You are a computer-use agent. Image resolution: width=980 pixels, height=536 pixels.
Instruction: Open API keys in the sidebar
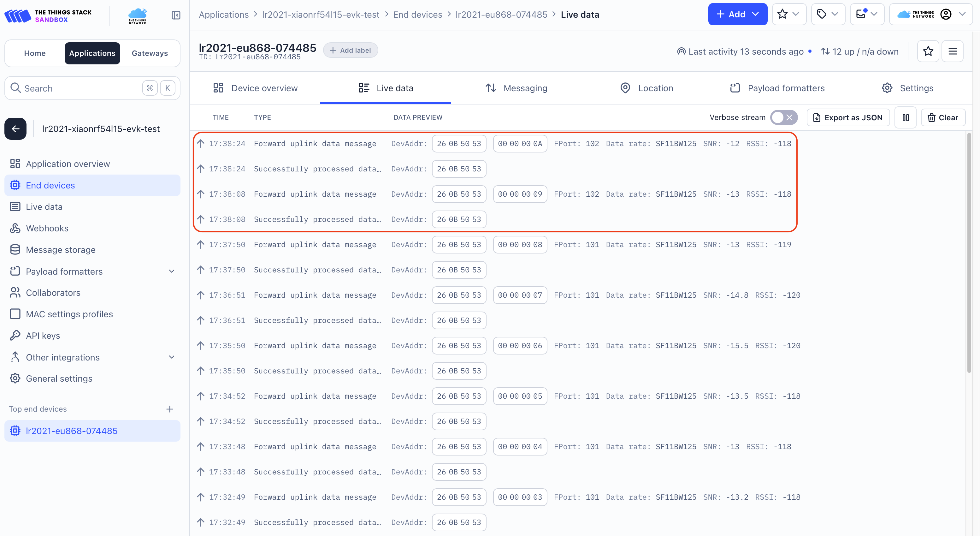point(43,336)
